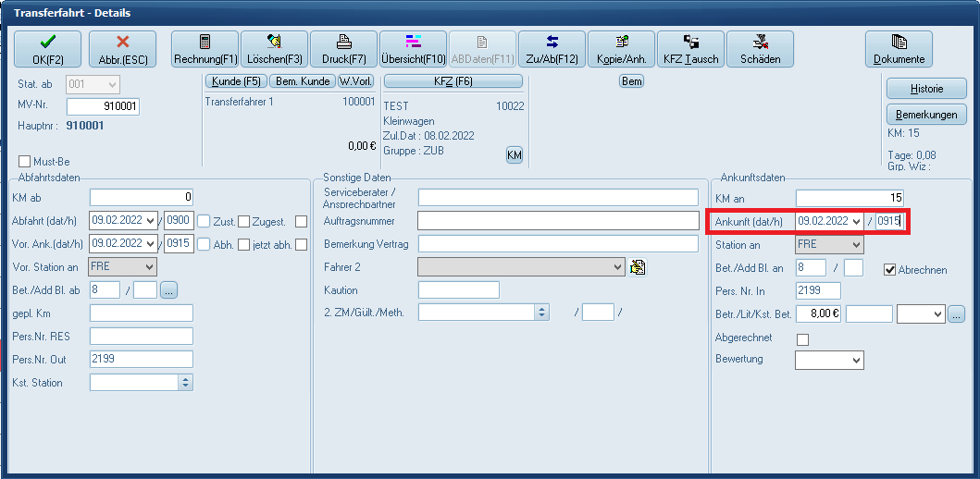Tick the Abgerechnet checkbox
This screenshot has width=980, height=479.
click(802, 339)
